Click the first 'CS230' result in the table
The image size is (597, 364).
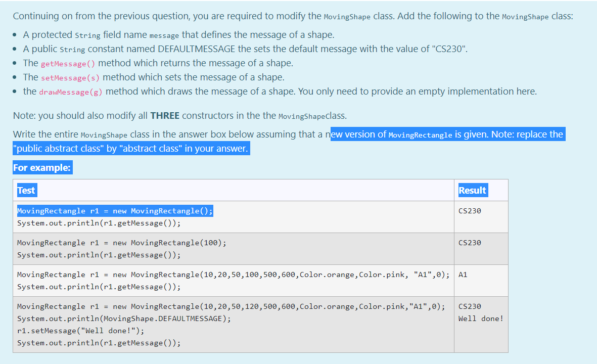tap(470, 210)
